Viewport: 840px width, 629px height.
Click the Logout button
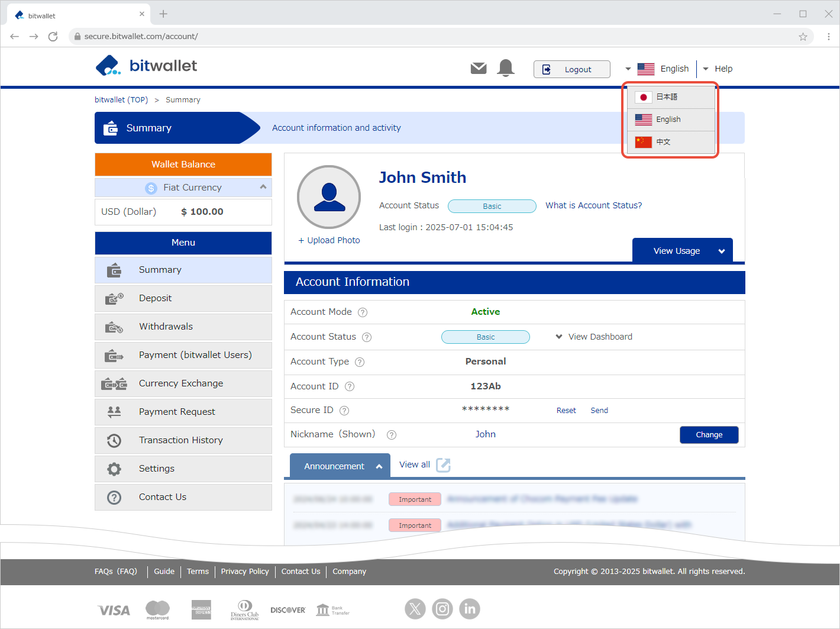click(571, 69)
